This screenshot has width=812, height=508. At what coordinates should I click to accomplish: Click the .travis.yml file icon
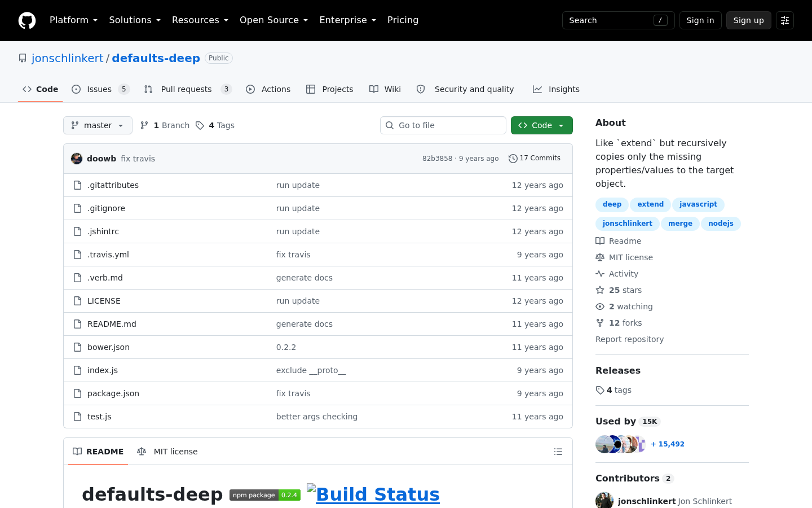(78, 255)
